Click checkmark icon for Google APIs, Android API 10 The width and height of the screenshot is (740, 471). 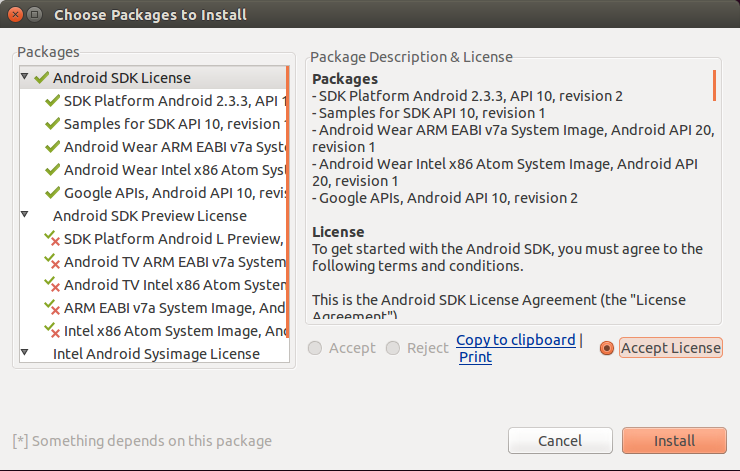click(52, 193)
